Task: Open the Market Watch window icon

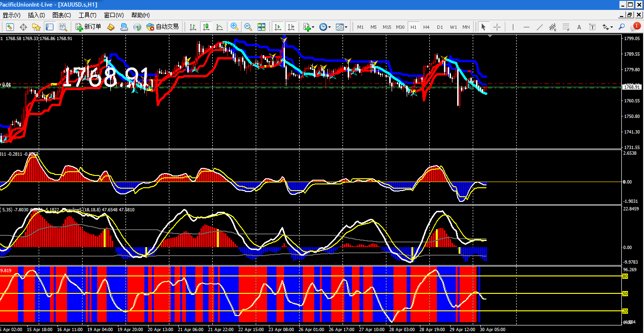Action: pos(10,27)
